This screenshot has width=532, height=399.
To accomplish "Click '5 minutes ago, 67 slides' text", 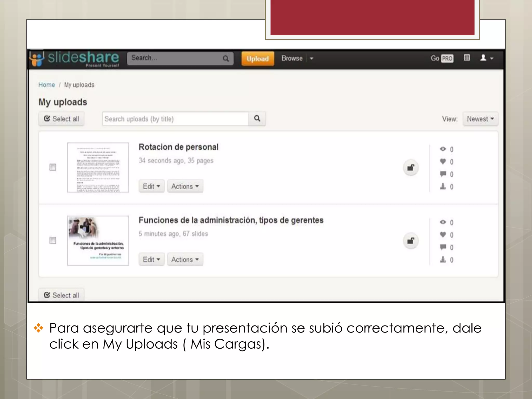I will pyautogui.click(x=173, y=234).
